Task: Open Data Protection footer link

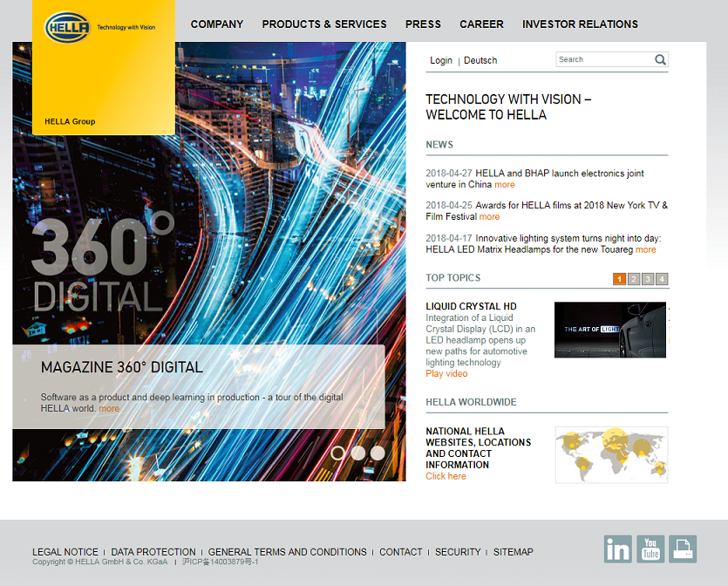Action: pos(153,552)
